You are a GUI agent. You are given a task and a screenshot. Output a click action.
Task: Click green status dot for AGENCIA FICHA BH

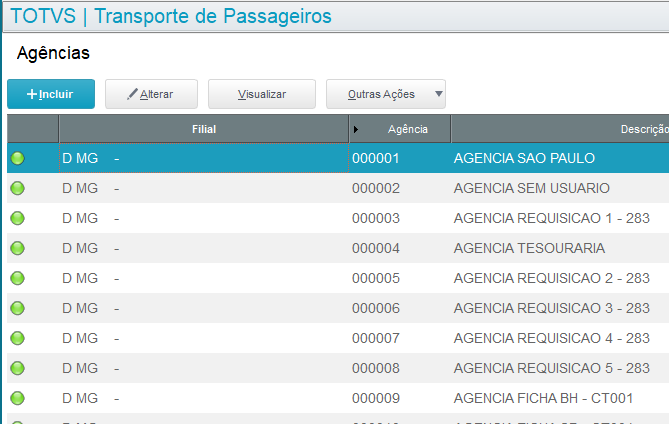(x=17, y=398)
